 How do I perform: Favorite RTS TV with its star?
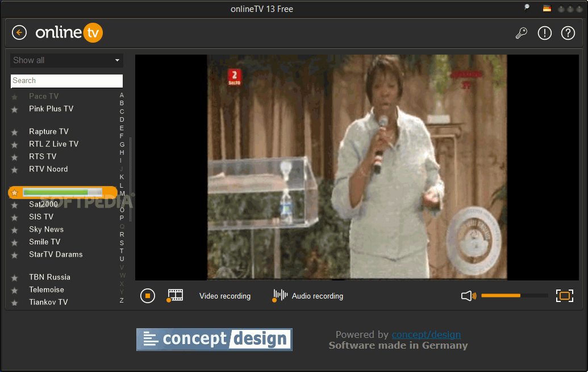(15, 158)
